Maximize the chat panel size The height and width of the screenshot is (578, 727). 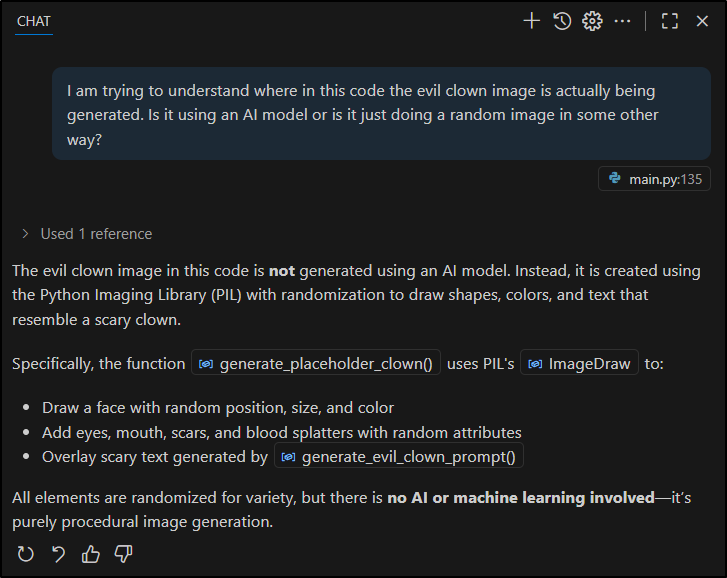tap(670, 21)
